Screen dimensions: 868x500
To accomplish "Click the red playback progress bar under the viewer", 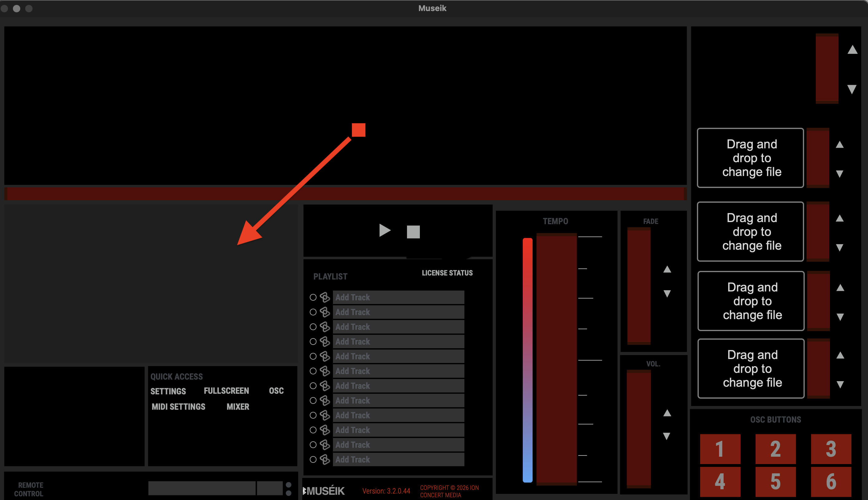I will click(346, 194).
